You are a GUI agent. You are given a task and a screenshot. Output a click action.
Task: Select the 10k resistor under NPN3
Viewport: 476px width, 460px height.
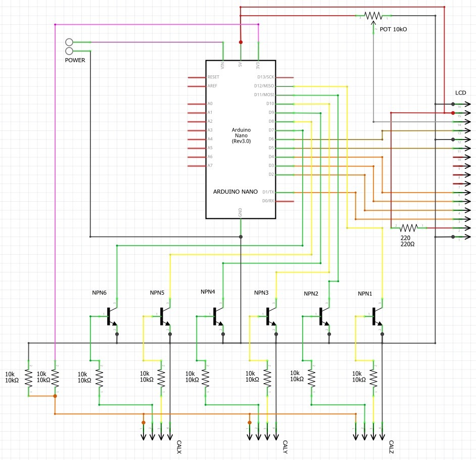(267, 378)
